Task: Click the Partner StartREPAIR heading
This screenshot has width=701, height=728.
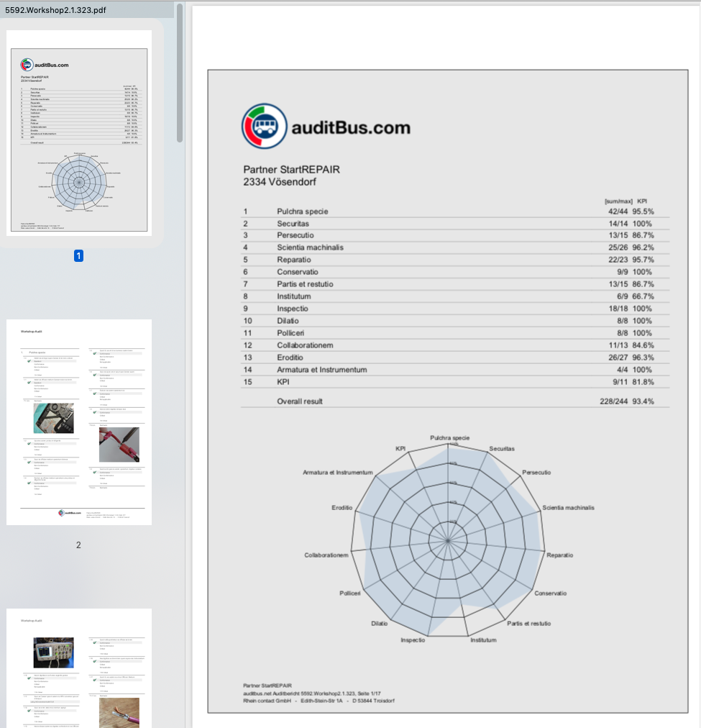Action: [x=291, y=170]
